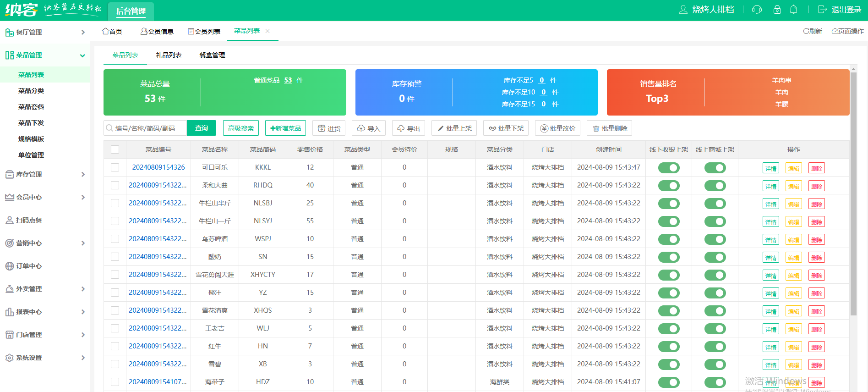Toggle 线上商城上架 switch for 王老吉
The image size is (868, 392).
[715, 329]
